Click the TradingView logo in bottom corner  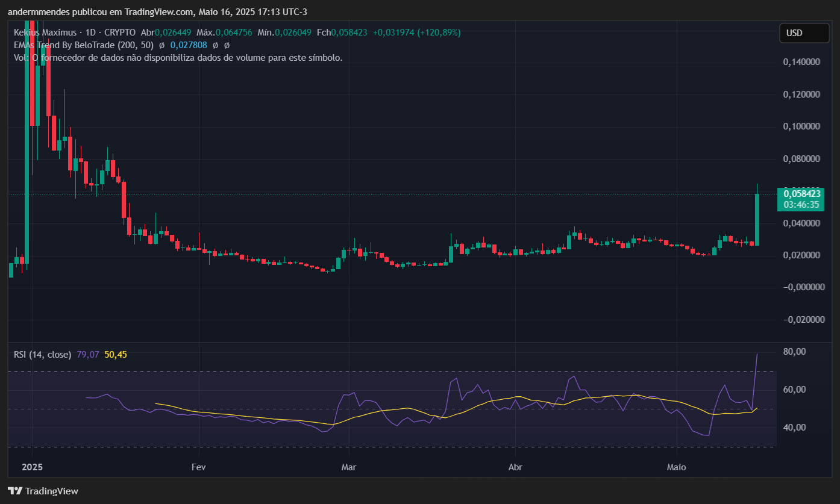click(43, 491)
